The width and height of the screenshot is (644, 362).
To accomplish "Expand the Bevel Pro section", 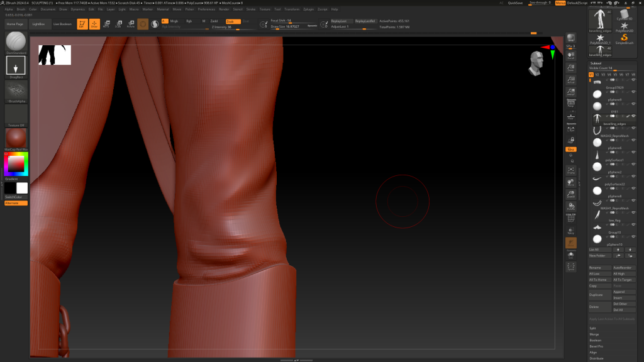I will pos(596,346).
